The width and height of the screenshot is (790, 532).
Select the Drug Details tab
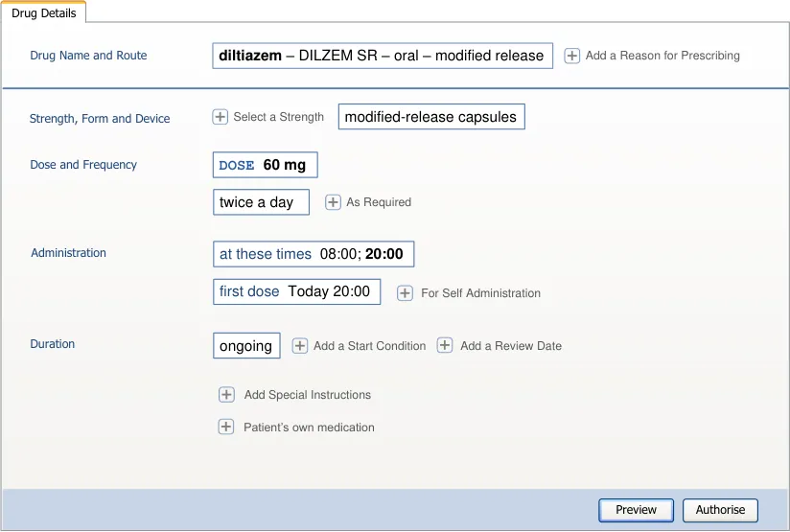[x=44, y=13]
